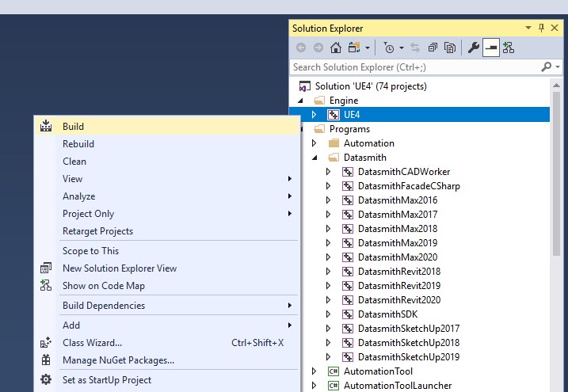Click the code map diagram toolbar icon
This screenshot has width=568, height=392.
tap(509, 48)
